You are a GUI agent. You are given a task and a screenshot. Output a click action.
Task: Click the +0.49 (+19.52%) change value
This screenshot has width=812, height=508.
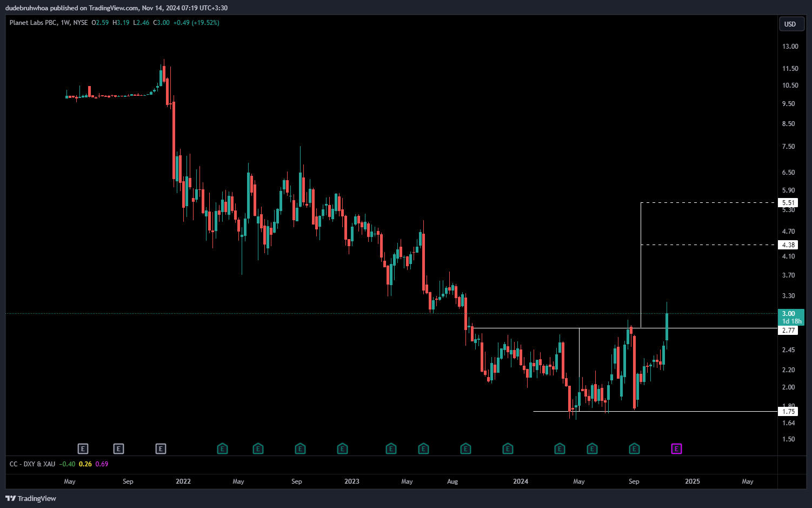tap(196, 23)
